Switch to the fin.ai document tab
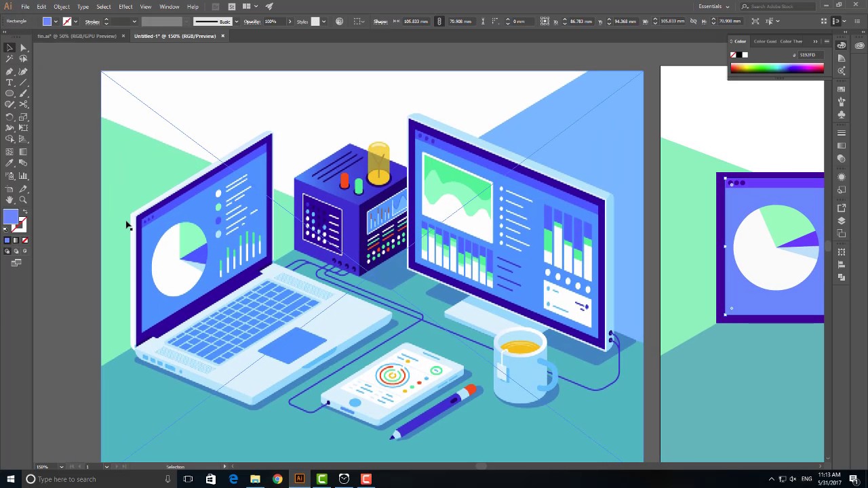 (77, 36)
